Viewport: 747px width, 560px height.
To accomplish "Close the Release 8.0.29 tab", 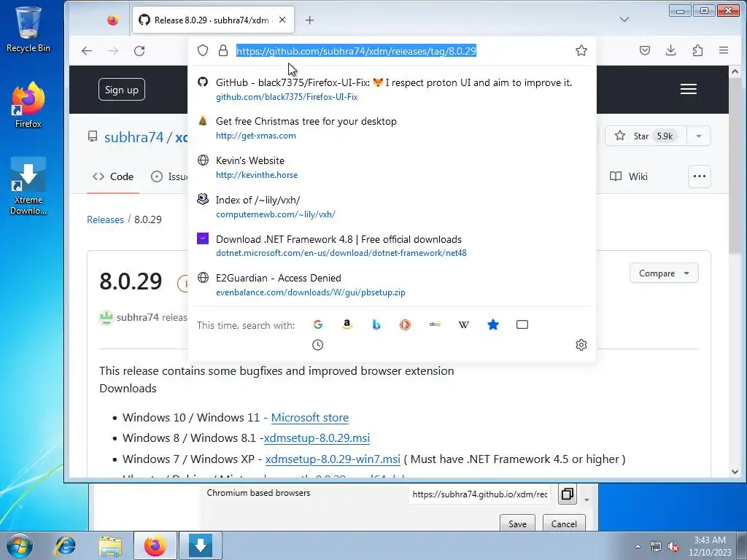I will pos(282,20).
